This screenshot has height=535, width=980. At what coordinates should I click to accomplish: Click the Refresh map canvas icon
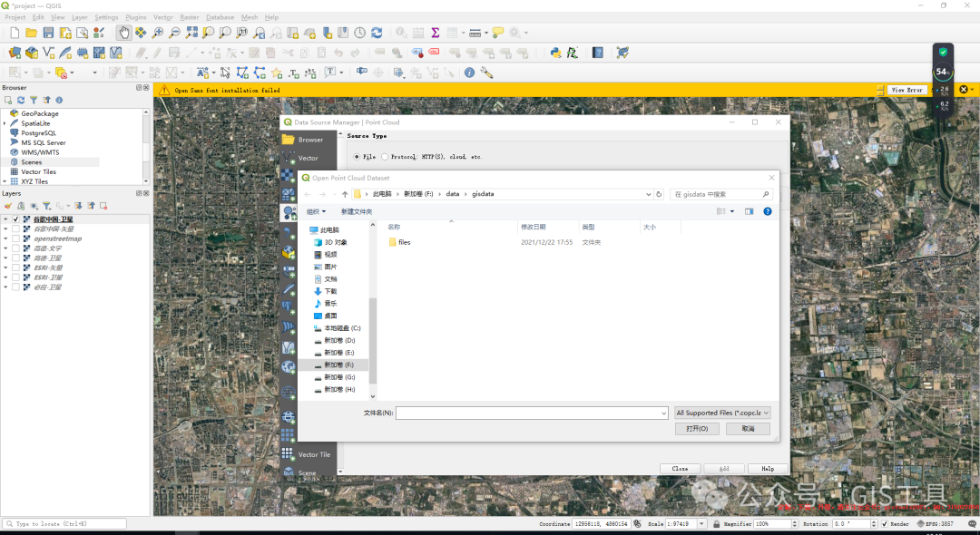click(377, 33)
